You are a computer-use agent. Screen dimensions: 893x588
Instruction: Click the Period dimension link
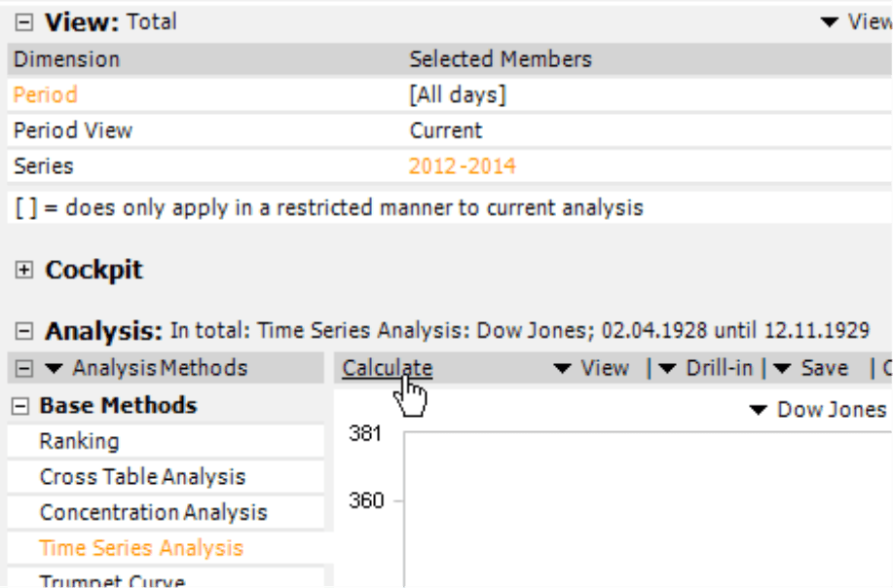pyautogui.click(x=45, y=94)
